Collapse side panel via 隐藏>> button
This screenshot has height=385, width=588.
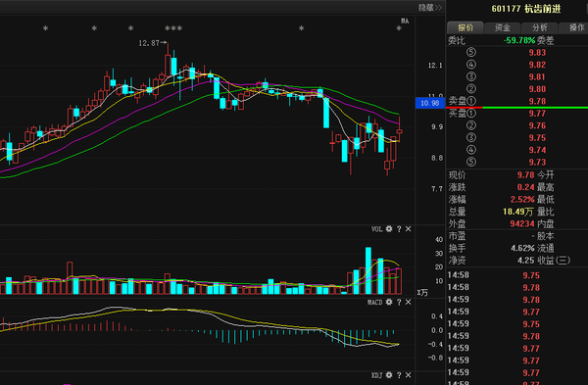click(x=430, y=8)
